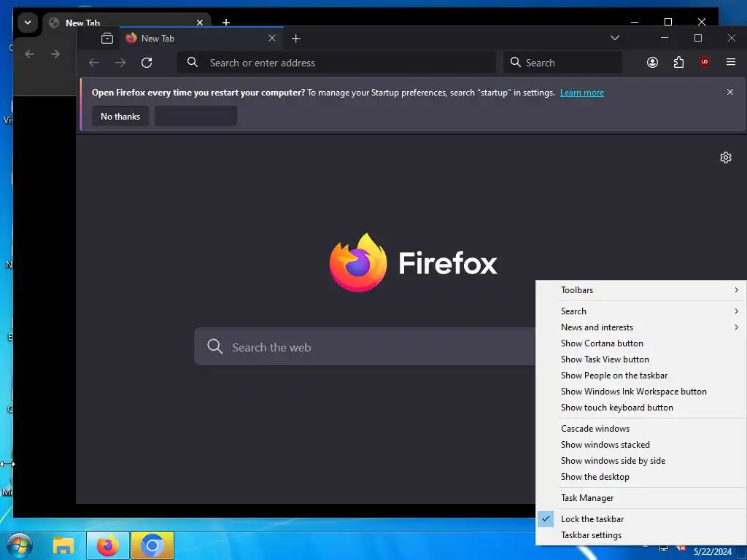
Task: Click the Firefox taskbar icon
Action: pyautogui.click(x=108, y=545)
